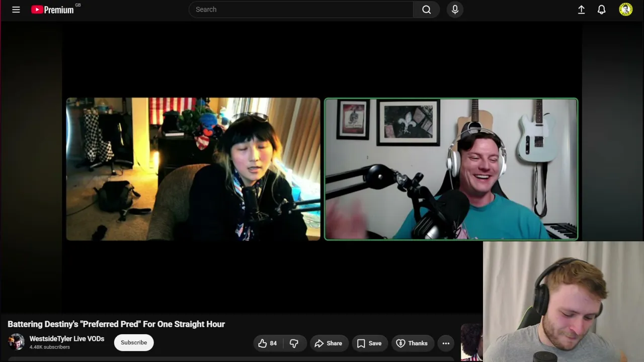Click the 4.48K subscribers text

point(50,347)
